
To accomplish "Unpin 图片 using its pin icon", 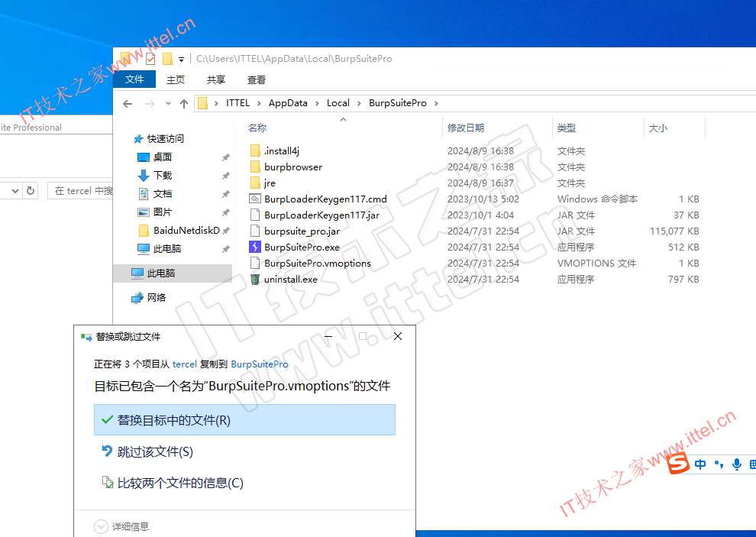I will pyautogui.click(x=225, y=212).
